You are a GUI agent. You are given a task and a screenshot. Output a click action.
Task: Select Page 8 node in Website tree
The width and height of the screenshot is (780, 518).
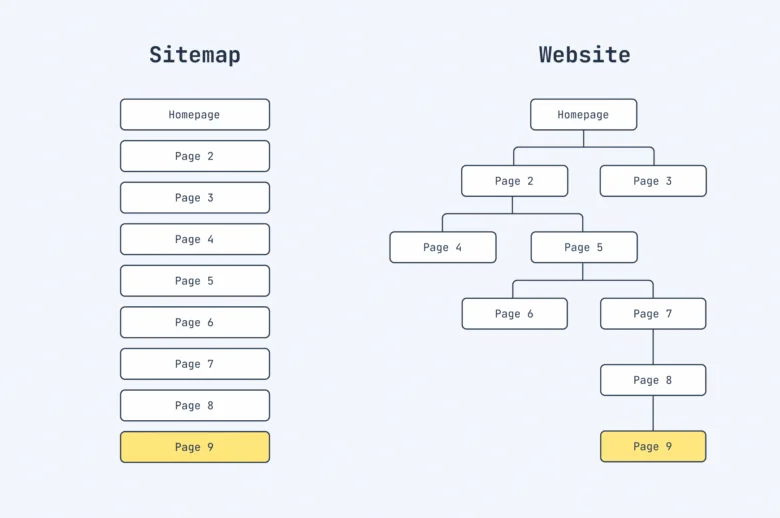tap(653, 380)
